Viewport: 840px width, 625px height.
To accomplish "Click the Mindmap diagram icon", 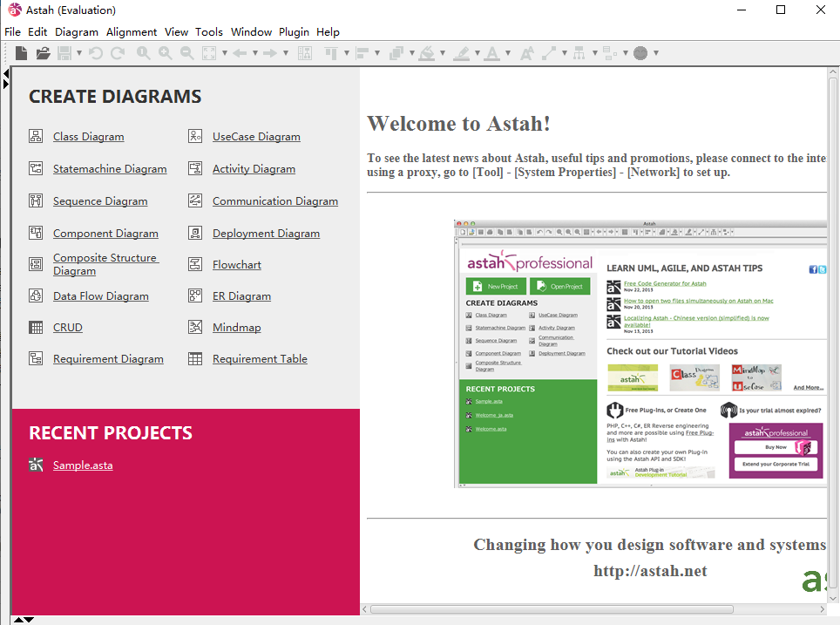I will pyautogui.click(x=195, y=327).
